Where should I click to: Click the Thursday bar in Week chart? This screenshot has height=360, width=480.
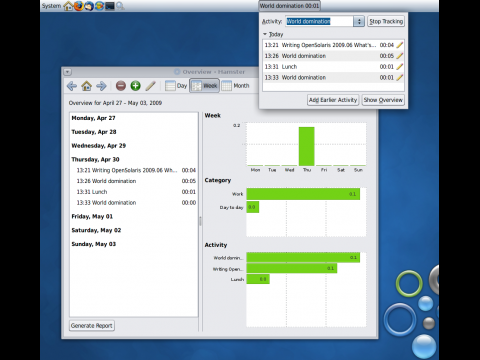pos(307,146)
